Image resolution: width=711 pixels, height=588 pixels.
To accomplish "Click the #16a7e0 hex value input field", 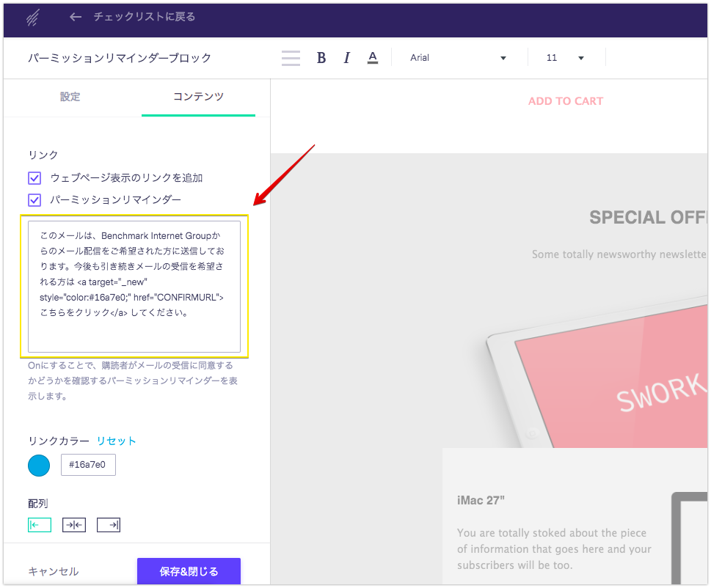I will [87, 465].
